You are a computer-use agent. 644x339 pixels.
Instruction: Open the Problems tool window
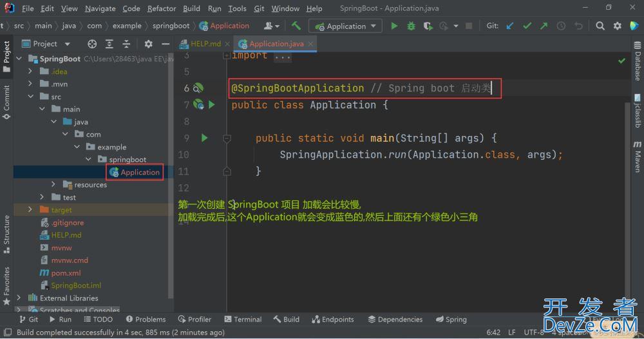tap(146, 319)
